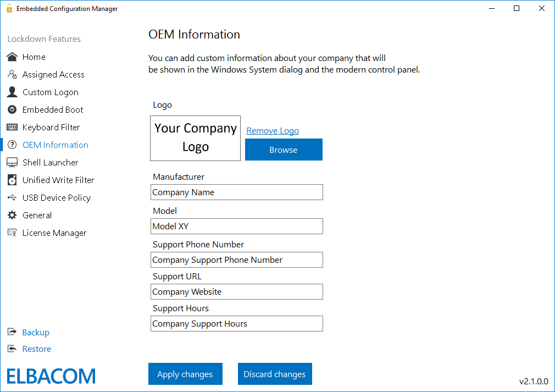This screenshot has width=555, height=392.
Task: Click the Your Company Logo preview
Action: pyautogui.click(x=195, y=138)
